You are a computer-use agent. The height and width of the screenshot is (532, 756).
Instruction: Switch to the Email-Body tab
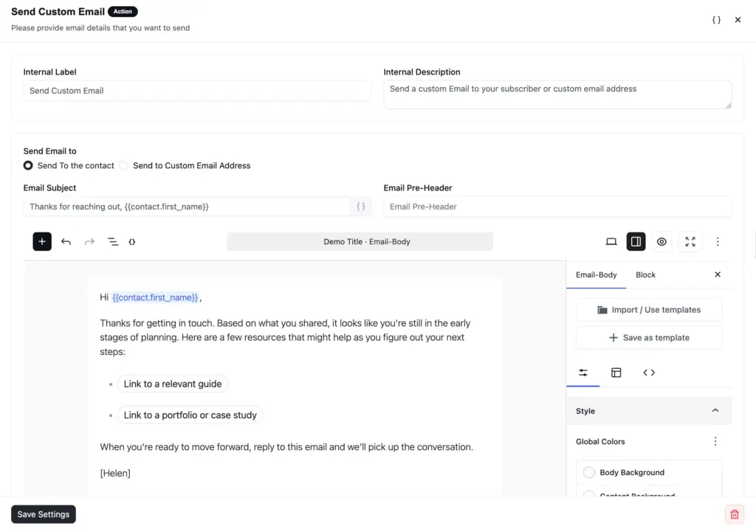tap(596, 274)
